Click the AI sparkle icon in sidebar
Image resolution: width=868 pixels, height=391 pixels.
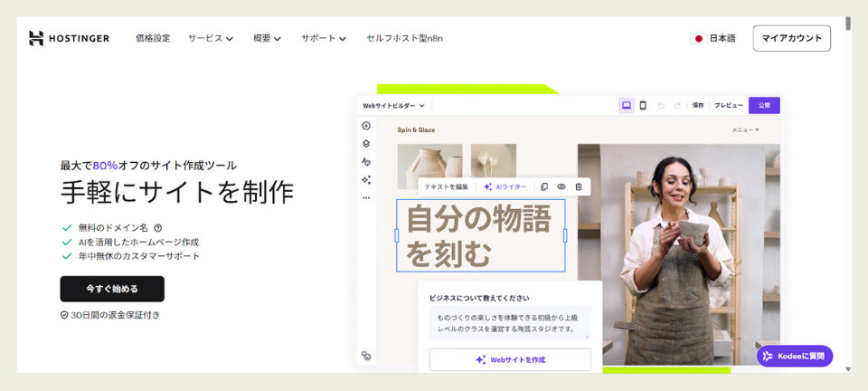click(x=366, y=179)
